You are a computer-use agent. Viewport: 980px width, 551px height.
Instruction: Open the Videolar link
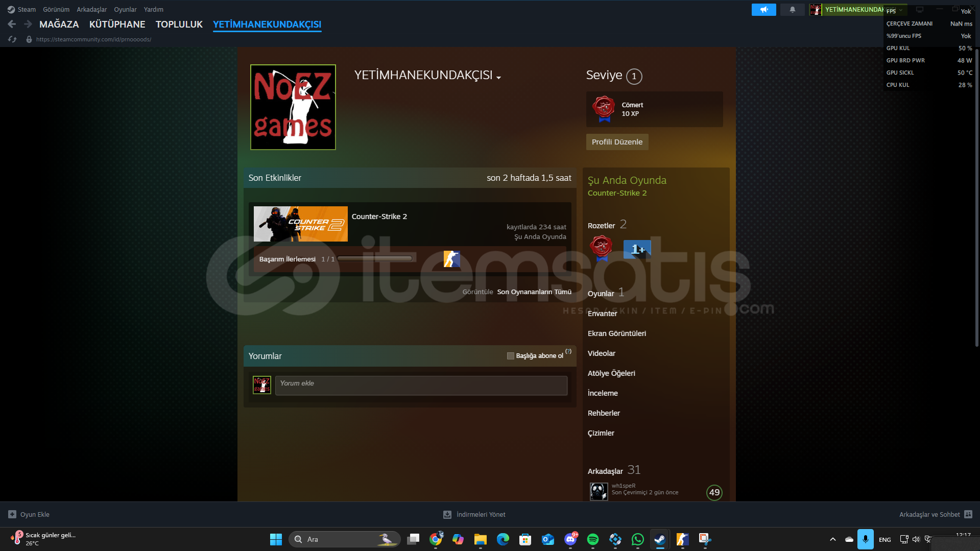point(601,353)
